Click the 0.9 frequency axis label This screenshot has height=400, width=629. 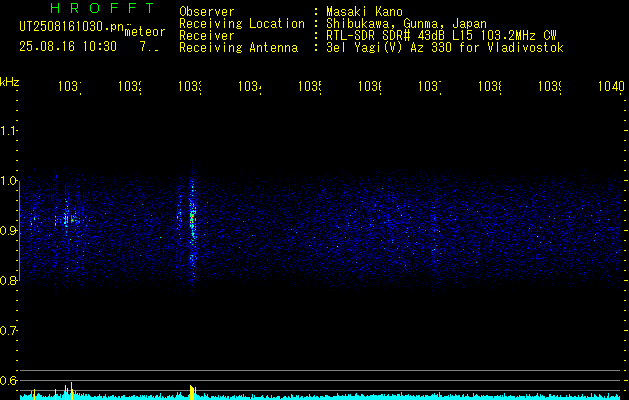8,230
